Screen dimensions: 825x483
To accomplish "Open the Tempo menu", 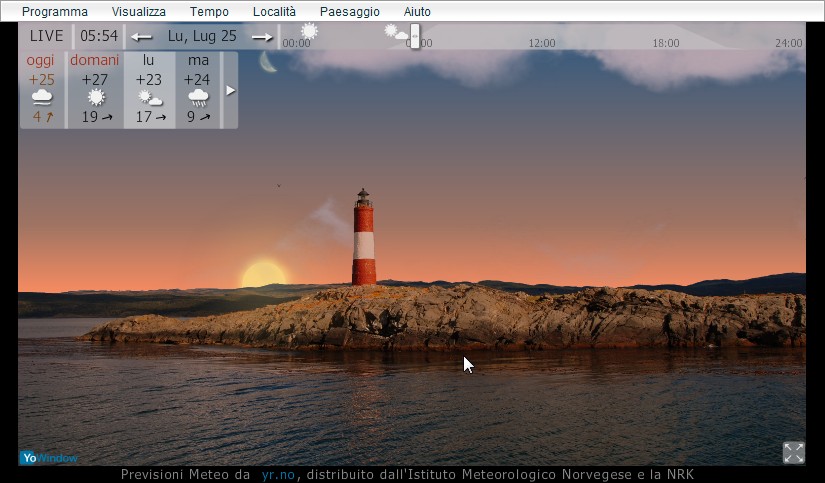I will point(209,12).
